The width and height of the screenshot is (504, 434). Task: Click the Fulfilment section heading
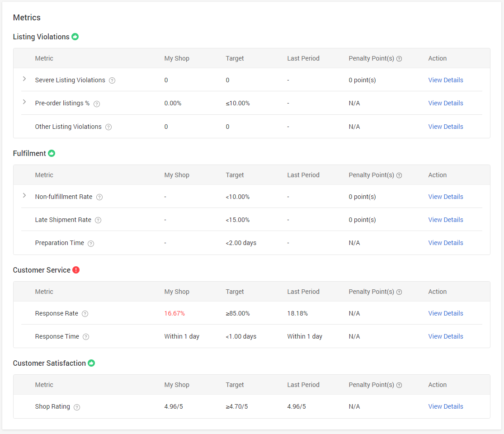click(x=29, y=153)
